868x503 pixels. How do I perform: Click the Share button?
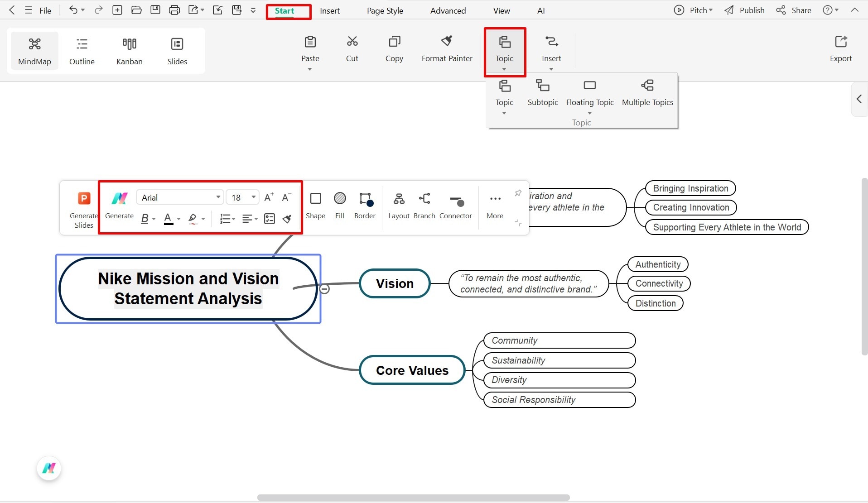point(794,10)
